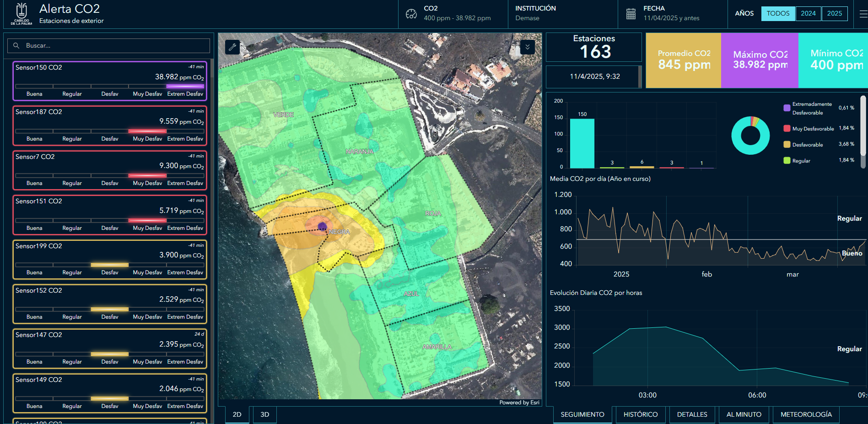Open Al Minuto tab
Viewport: 868px width, 424px height.
pyautogui.click(x=744, y=414)
